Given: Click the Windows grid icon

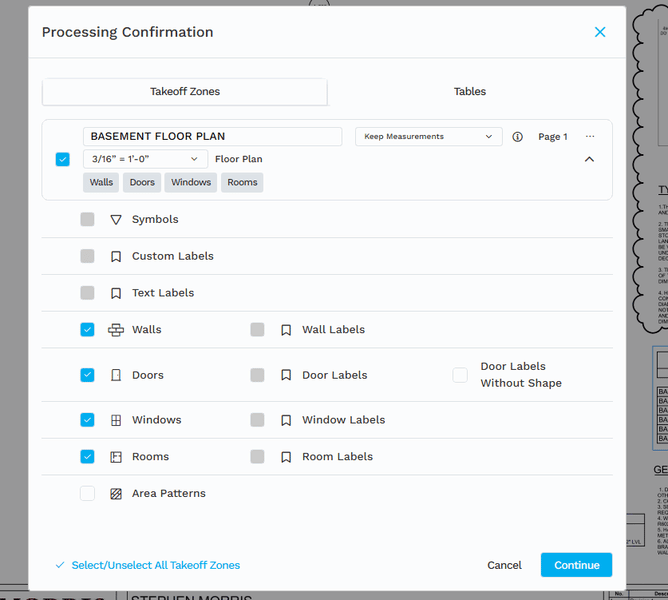Looking at the screenshot, I should coord(116,421).
